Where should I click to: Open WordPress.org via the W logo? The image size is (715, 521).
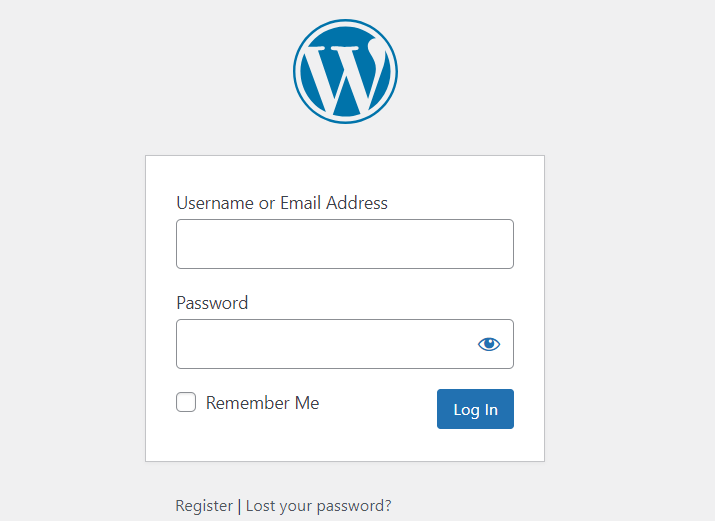[x=345, y=72]
